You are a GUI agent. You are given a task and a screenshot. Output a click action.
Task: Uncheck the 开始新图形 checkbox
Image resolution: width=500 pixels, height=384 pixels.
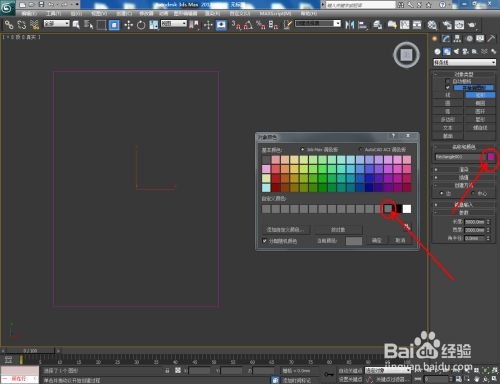(x=448, y=88)
